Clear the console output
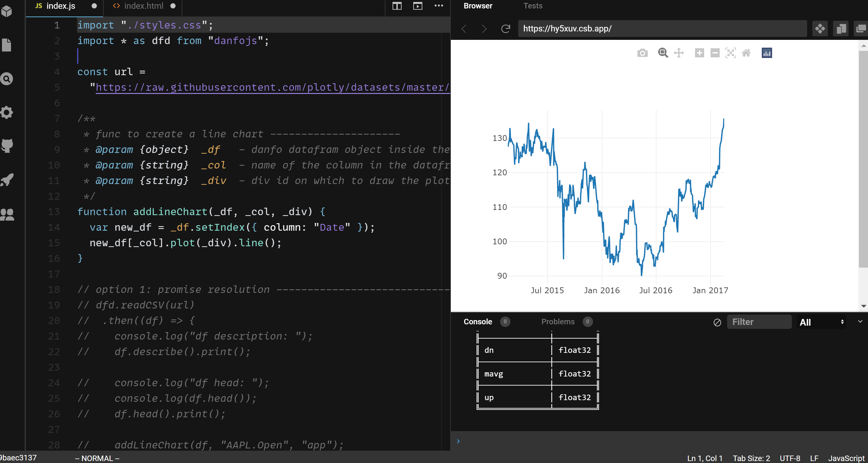This screenshot has height=463, width=868. coord(717,322)
